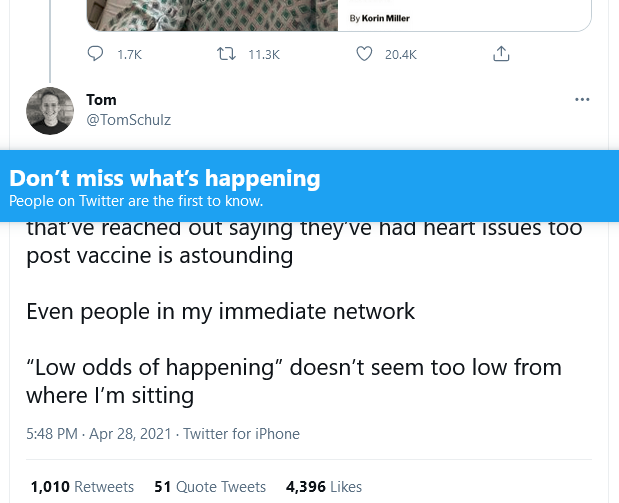Viewport: 619px width, 503px height.
Task: View the 1,010 Retweets list
Action: [x=82, y=487]
